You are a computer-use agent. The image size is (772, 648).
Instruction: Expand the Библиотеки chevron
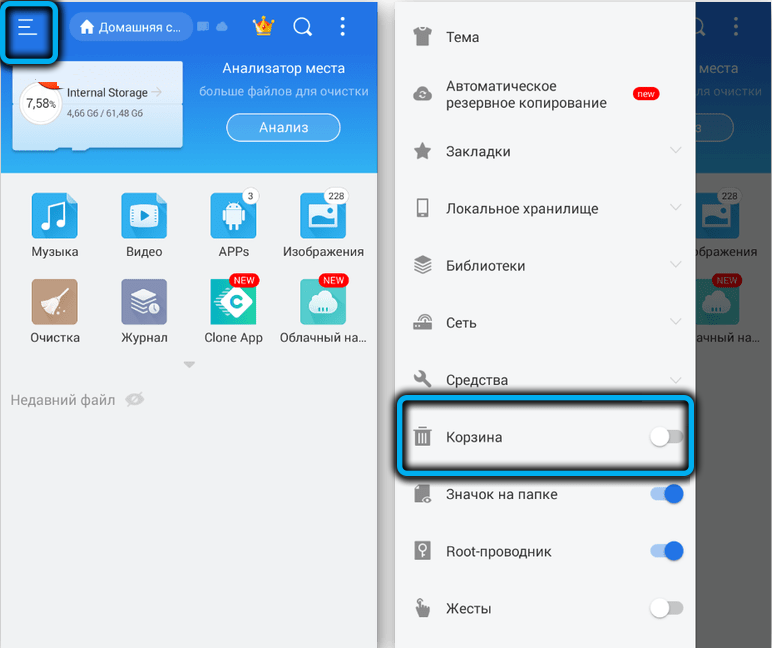pyautogui.click(x=676, y=264)
